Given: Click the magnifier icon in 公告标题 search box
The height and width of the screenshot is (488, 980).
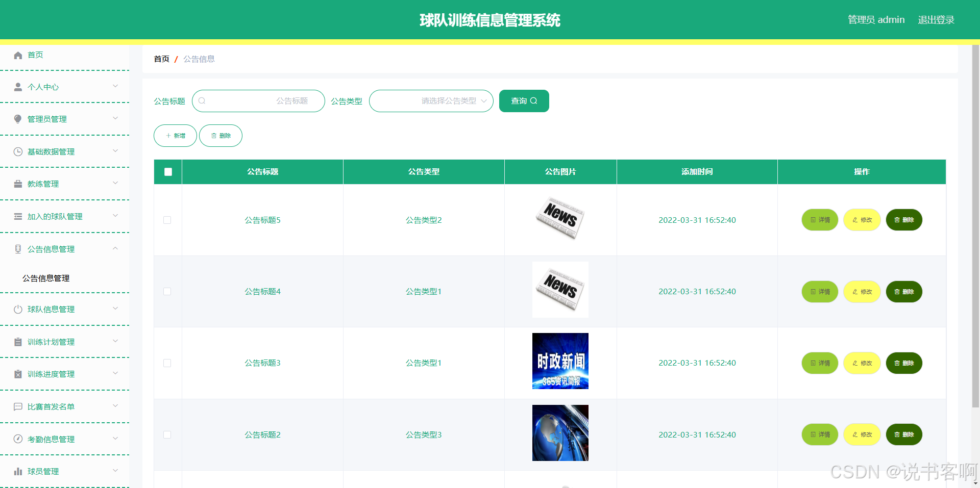Looking at the screenshot, I should pyautogui.click(x=202, y=101).
